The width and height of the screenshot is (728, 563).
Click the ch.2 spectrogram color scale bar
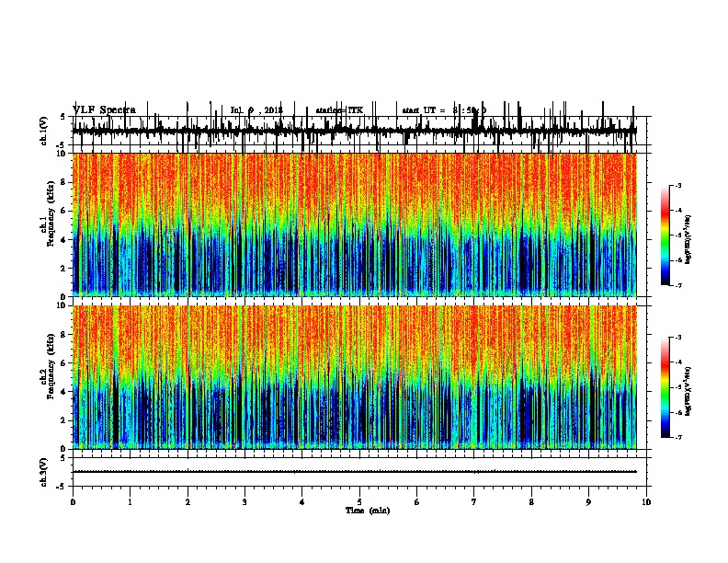(x=665, y=387)
